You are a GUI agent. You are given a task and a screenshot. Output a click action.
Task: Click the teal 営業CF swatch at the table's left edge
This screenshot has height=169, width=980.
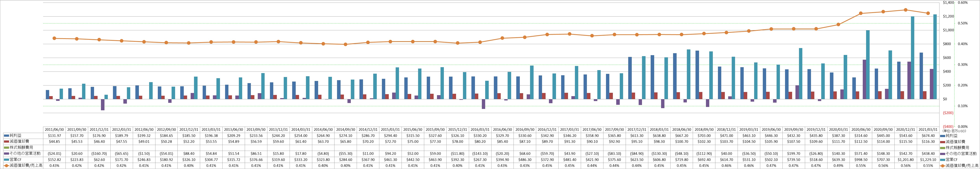pyautogui.click(x=6, y=160)
